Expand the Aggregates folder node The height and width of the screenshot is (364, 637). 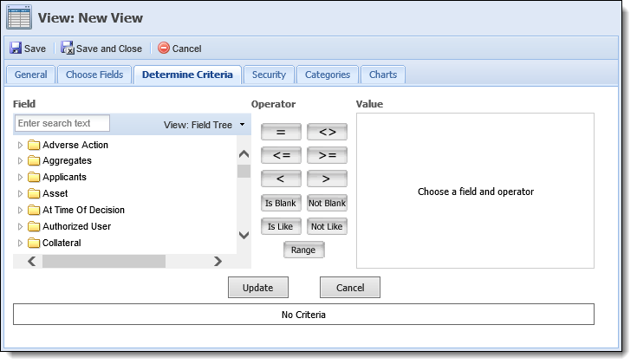(x=20, y=161)
